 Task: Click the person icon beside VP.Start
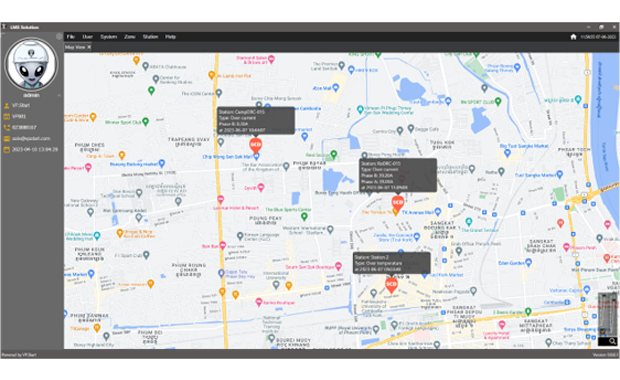6,106
